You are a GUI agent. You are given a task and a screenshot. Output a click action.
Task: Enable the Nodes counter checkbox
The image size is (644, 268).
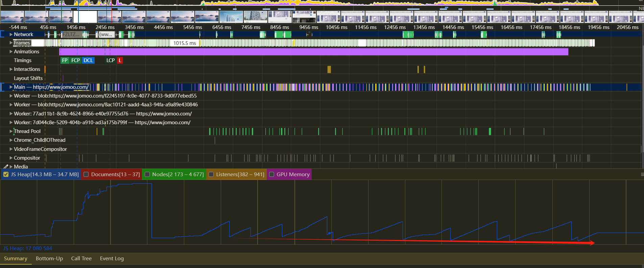(x=147, y=175)
